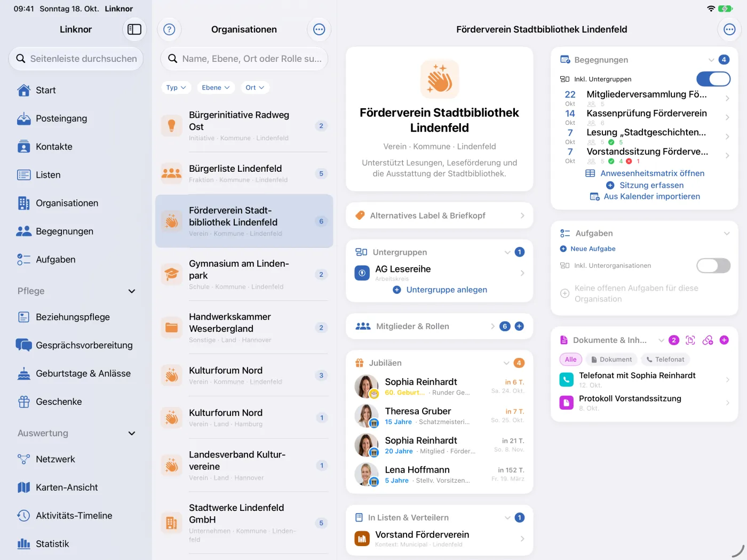
Task: Open Statistik in the sidebar
Action: click(x=76, y=544)
